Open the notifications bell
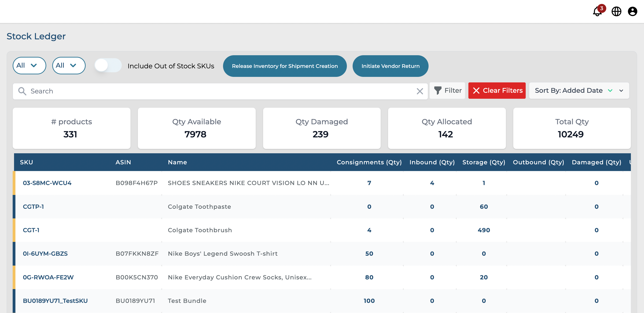Image resolution: width=644 pixels, height=313 pixels. pyautogui.click(x=597, y=12)
